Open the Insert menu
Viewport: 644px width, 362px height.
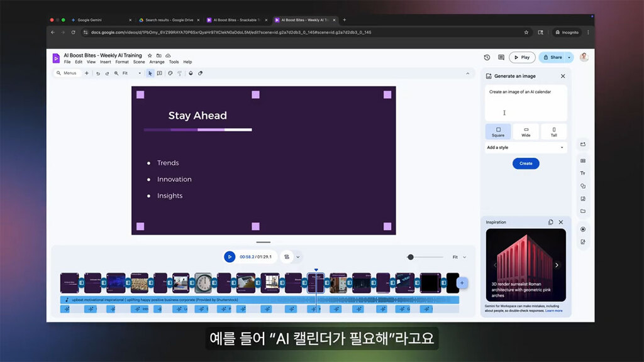click(106, 62)
